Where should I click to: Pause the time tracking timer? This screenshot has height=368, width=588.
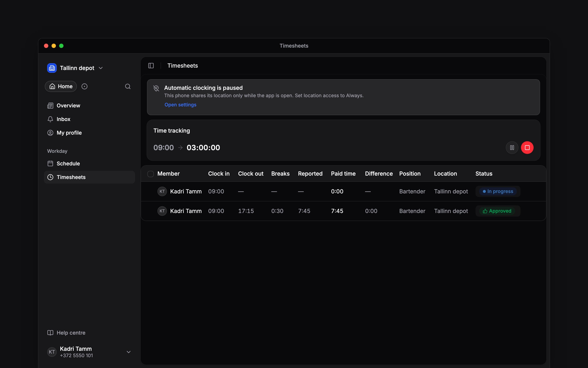coord(512,147)
